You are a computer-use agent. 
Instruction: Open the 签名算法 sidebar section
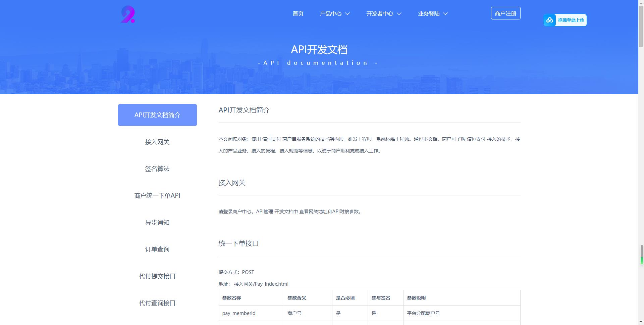pos(157,169)
